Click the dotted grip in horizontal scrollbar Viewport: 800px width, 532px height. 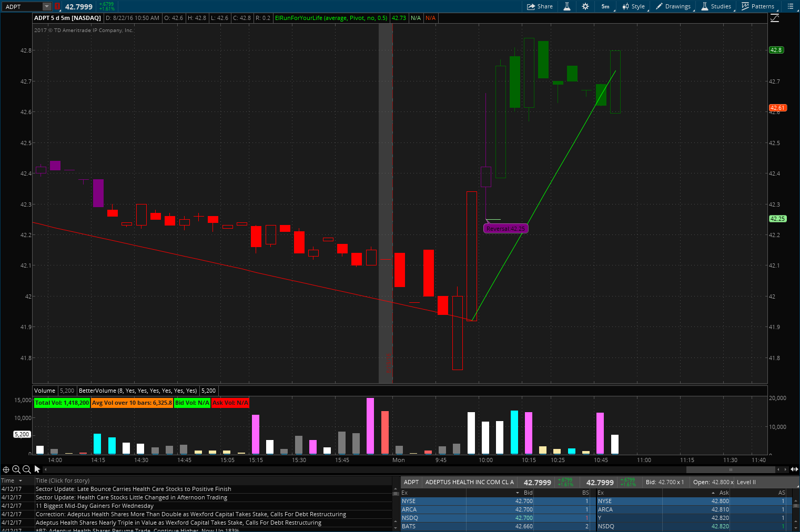731,469
